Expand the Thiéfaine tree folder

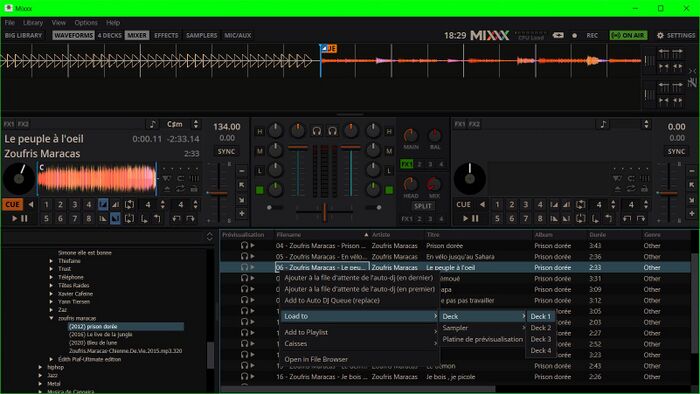tap(51, 261)
